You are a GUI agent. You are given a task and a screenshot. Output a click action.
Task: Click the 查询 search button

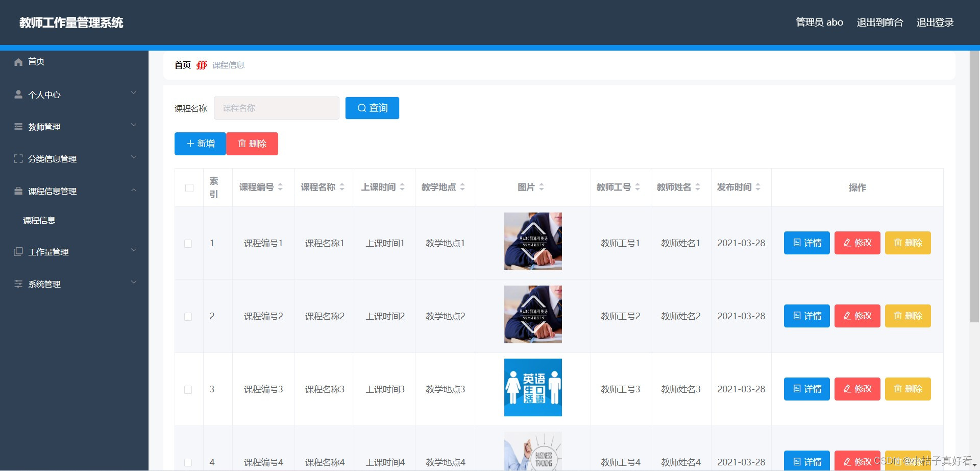[x=372, y=108]
